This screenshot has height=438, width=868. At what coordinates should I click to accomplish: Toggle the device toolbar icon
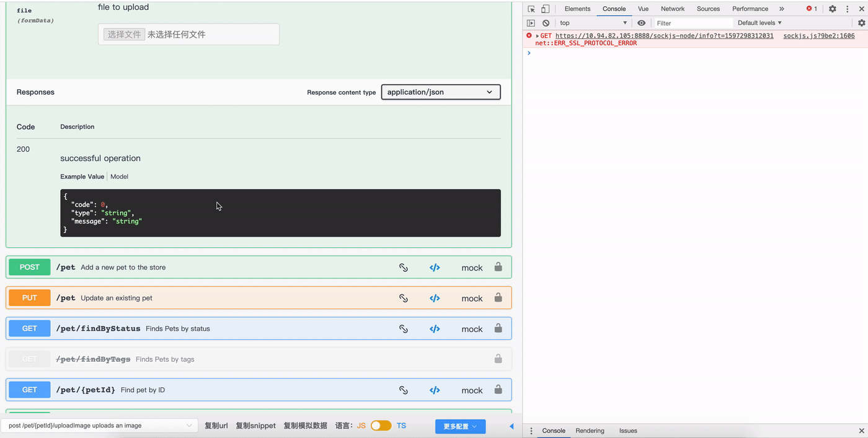545,9
